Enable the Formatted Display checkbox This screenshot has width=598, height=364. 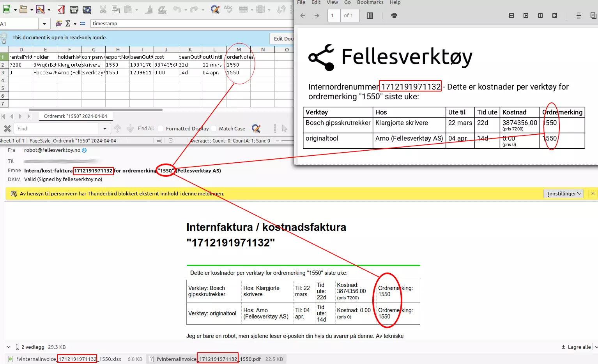point(160,128)
